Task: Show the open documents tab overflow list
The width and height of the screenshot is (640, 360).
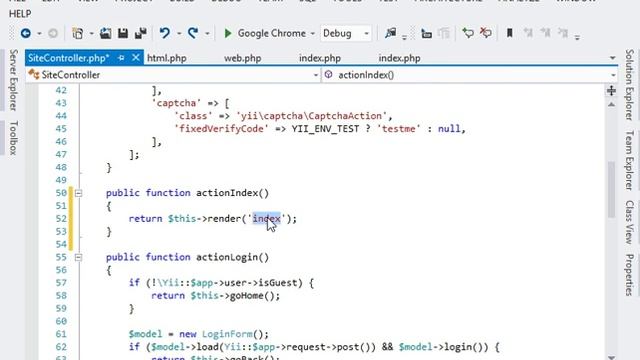Action: coord(612,58)
